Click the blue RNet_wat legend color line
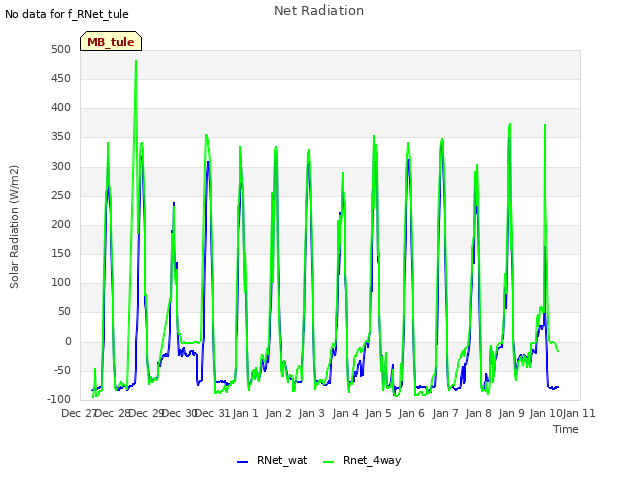The width and height of the screenshot is (640, 480). pos(242,462)
